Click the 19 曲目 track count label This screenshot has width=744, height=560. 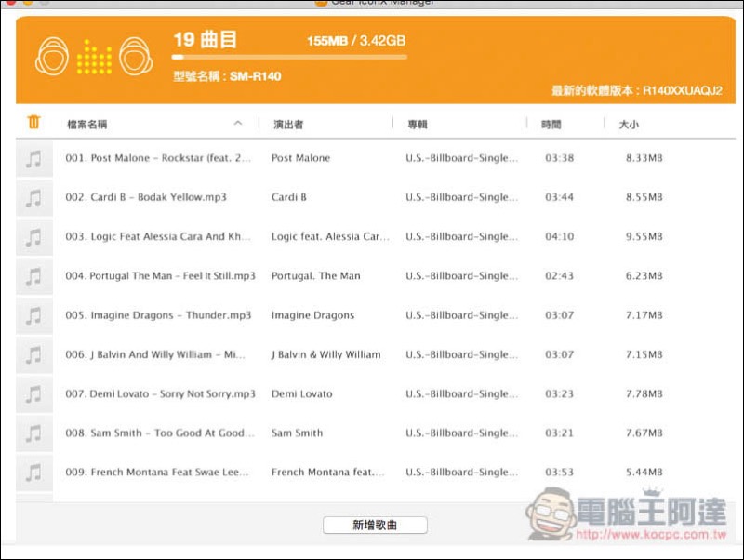click(x=206, y=39)
